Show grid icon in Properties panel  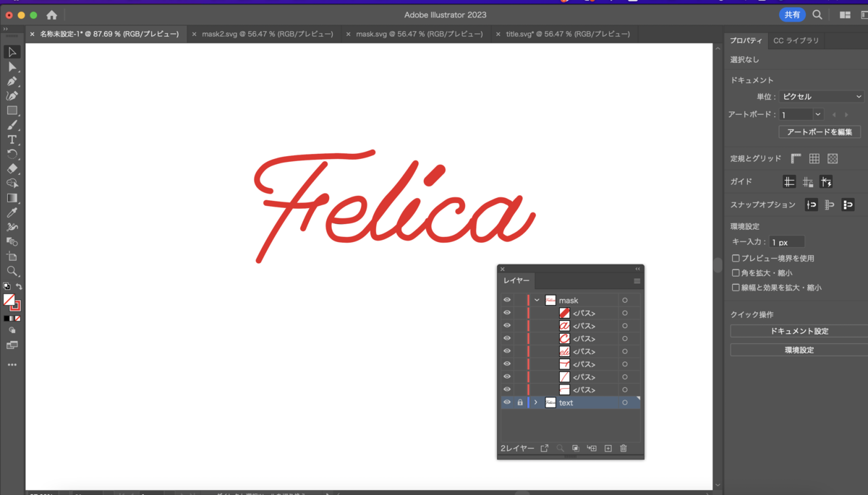point(814,158)
